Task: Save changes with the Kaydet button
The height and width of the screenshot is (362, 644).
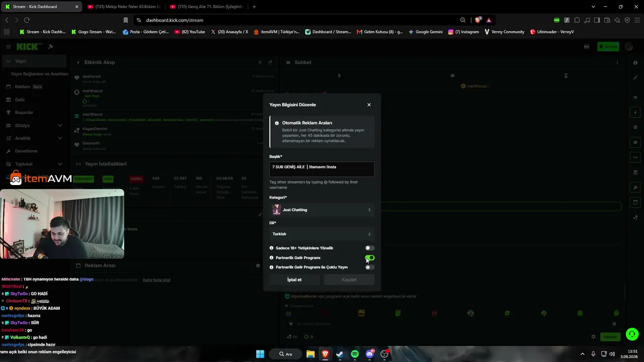Action: coord(349,280)
